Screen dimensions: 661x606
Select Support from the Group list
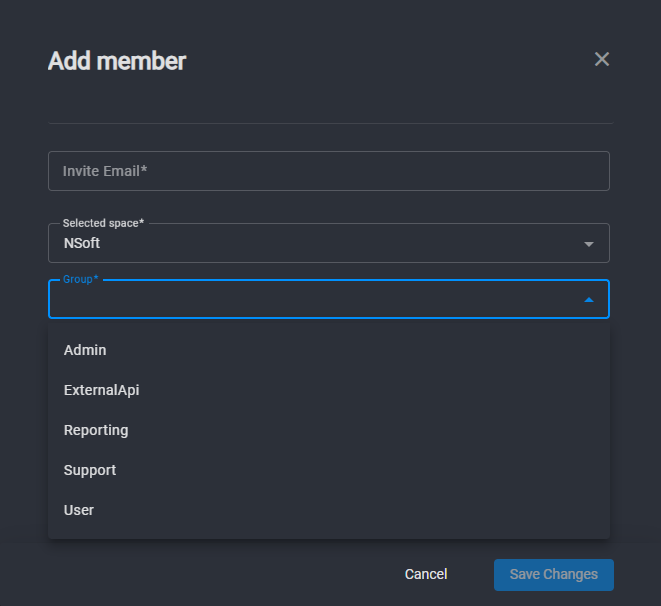click(329, 470)
